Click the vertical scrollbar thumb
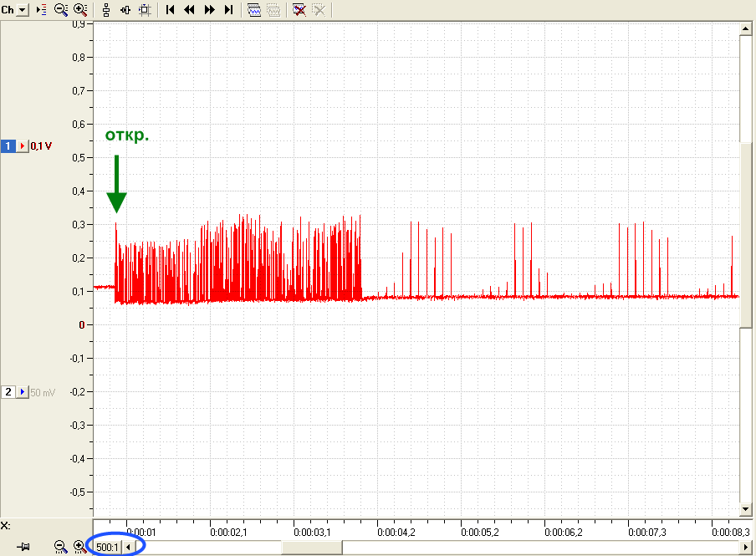Image resolution: width=756 pixels, height=556 pixels. click(x=745, y=235)
